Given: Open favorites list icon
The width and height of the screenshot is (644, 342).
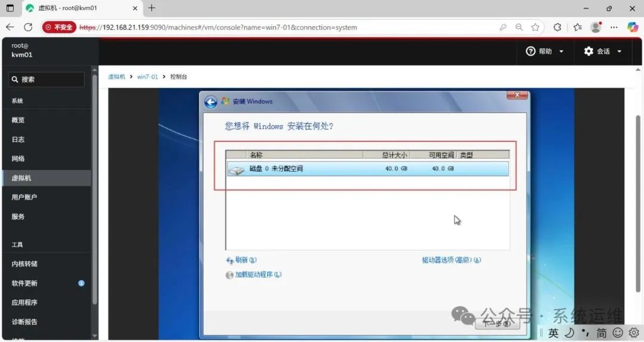Looking at the screenshot, I should point(577,27).
